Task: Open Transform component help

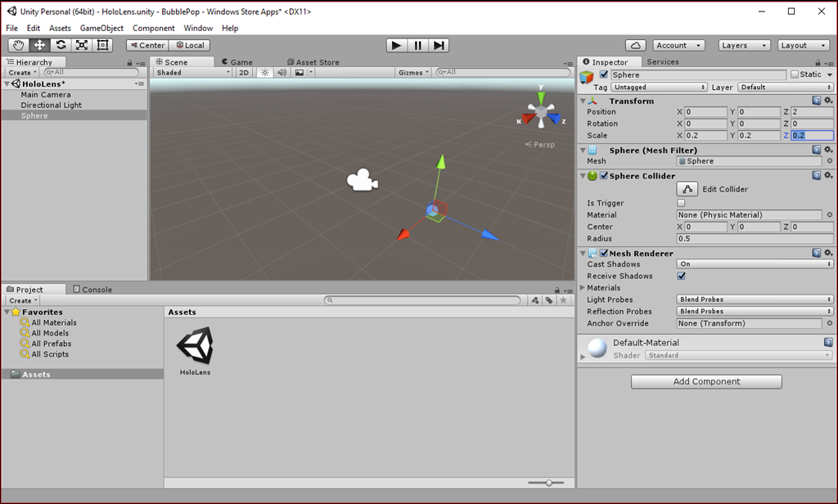Action: click(816, 101)
